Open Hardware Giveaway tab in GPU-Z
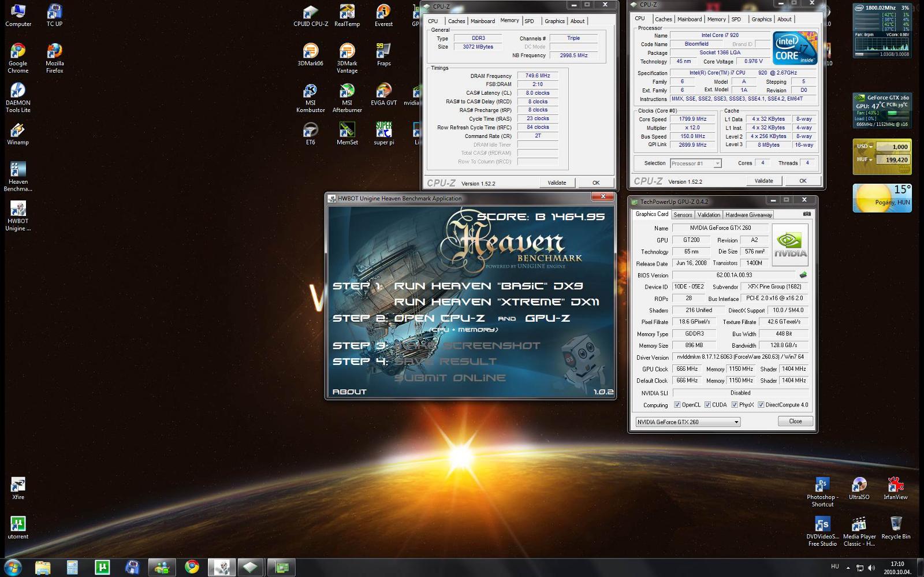 pos(748,215)
